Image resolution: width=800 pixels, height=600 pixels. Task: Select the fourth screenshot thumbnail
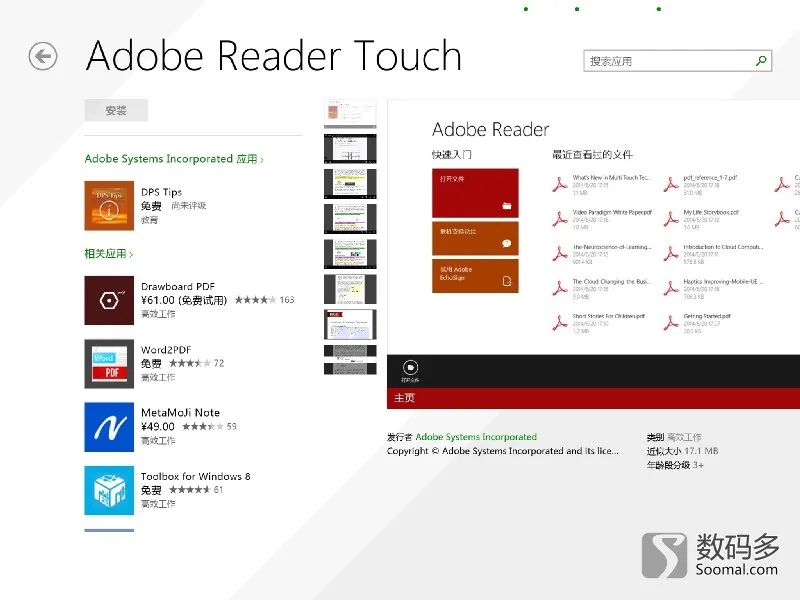click(351, 218)
